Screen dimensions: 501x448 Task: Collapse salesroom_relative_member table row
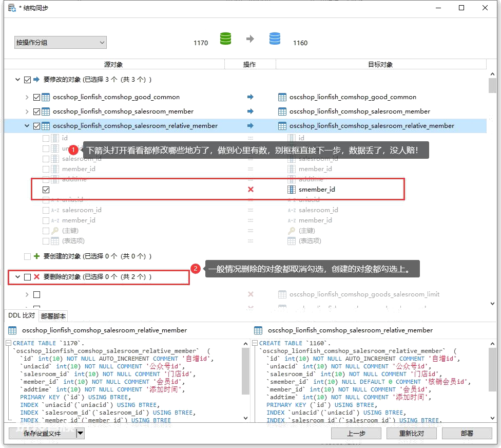(27, 126)
